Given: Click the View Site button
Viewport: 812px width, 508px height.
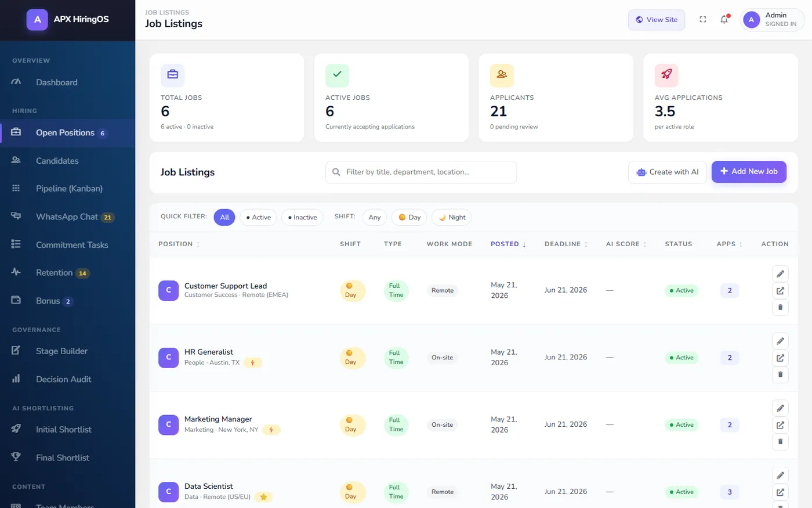Looking at the screenshot, I should click(657, 20).
